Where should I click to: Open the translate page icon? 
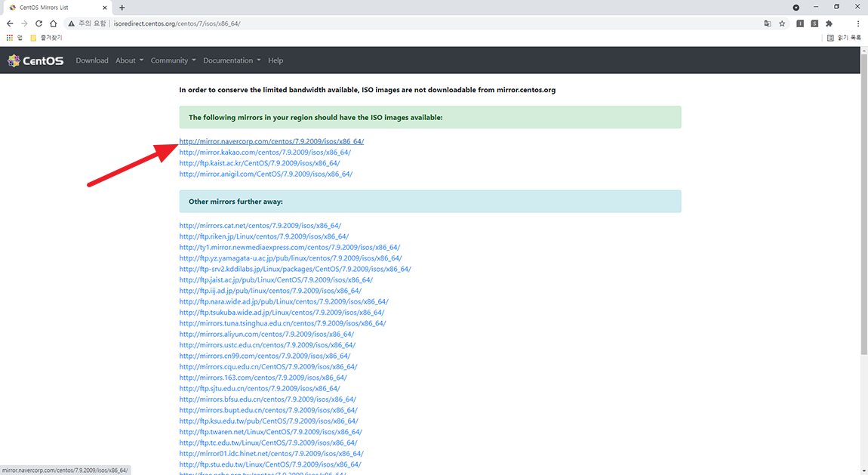point(768,24)
